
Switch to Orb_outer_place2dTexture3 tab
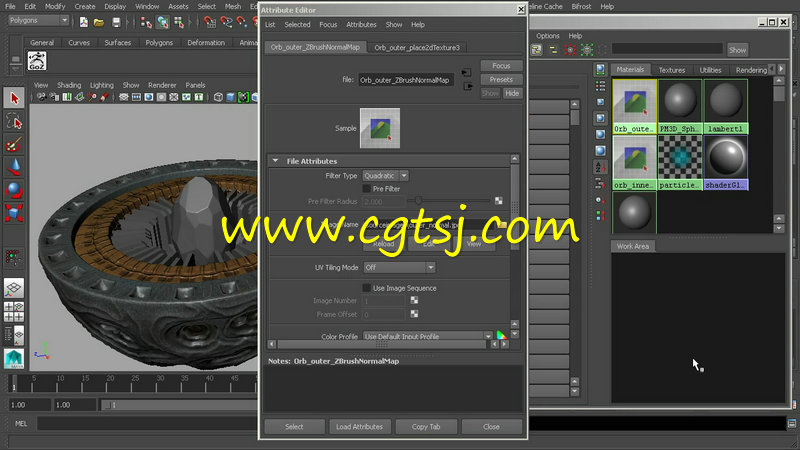417,47
